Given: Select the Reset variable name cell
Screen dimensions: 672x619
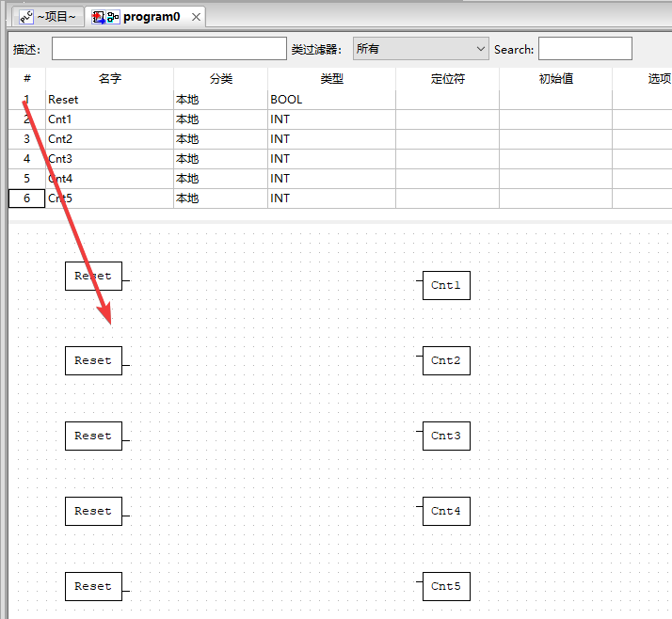Looking at the screenshot, I should 109,100.
